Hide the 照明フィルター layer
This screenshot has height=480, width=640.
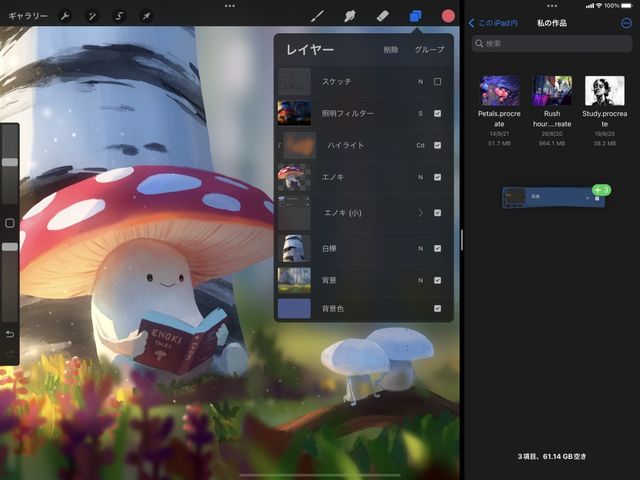(437, 113)
